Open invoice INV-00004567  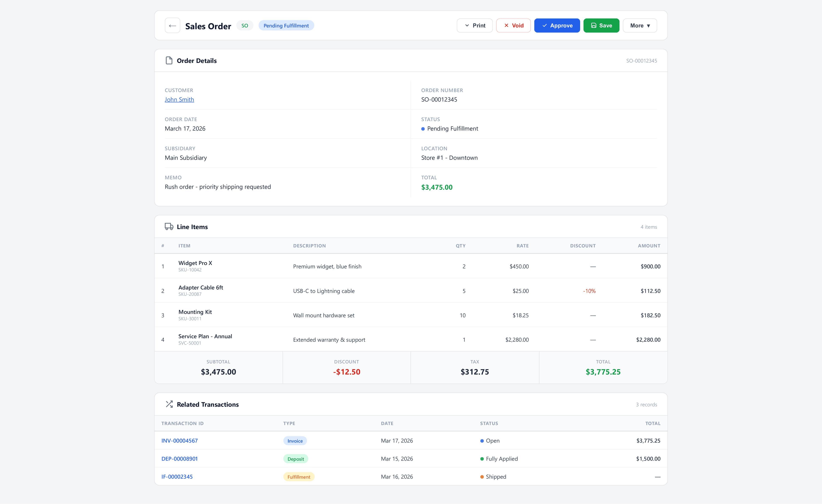pos(179,441)
